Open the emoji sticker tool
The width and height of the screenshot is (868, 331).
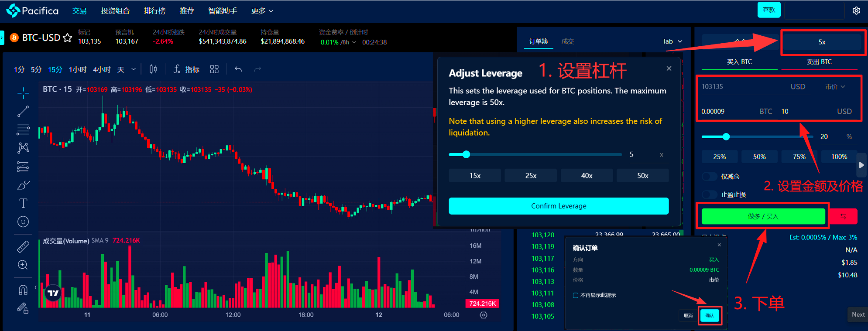[x=23, y=222]
